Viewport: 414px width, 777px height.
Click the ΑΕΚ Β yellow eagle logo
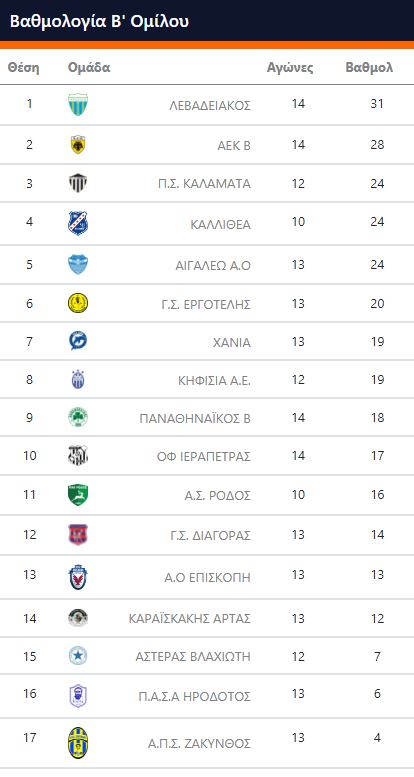point(78,144)
